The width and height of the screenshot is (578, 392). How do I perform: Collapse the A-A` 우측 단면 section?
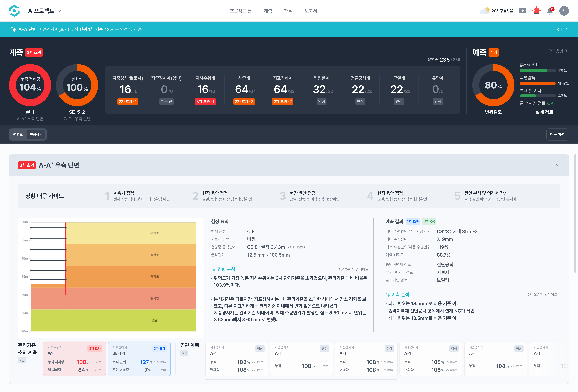[x=556, y=165]
